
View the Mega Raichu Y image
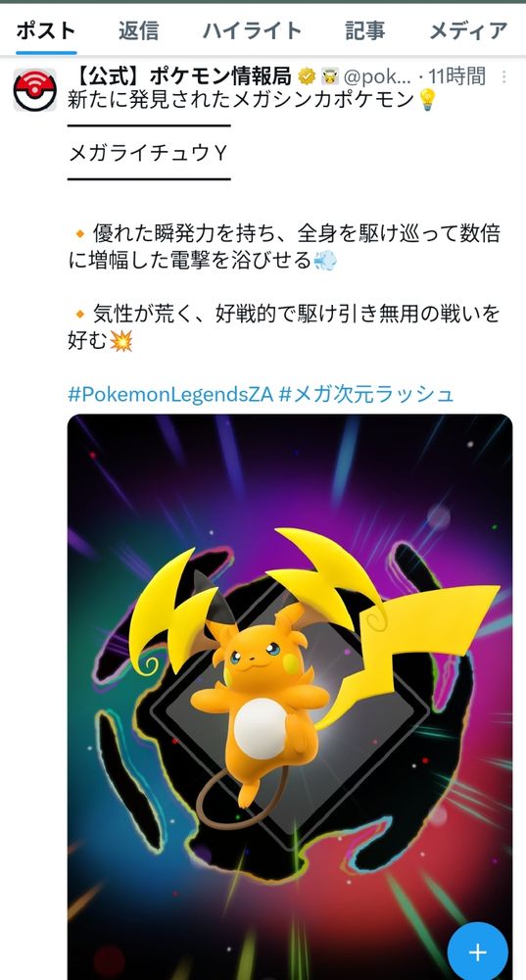point(290,696)
